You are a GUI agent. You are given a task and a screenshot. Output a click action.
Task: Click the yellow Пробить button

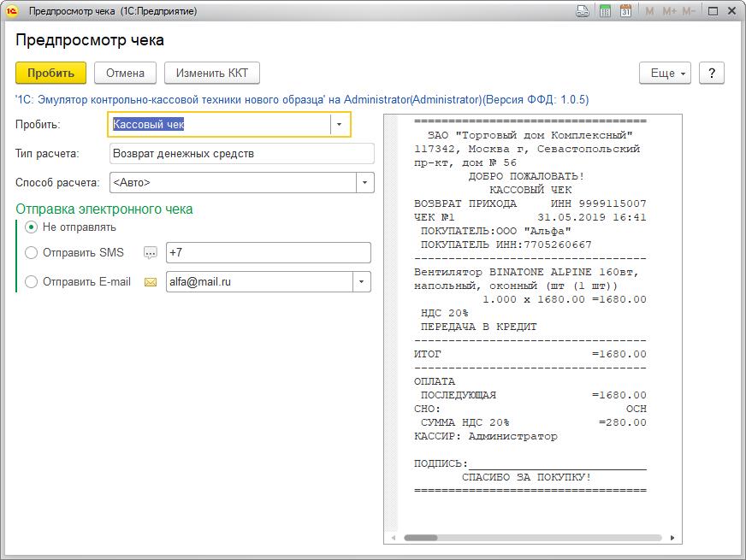pyautogui.click(x=51, y=74)
